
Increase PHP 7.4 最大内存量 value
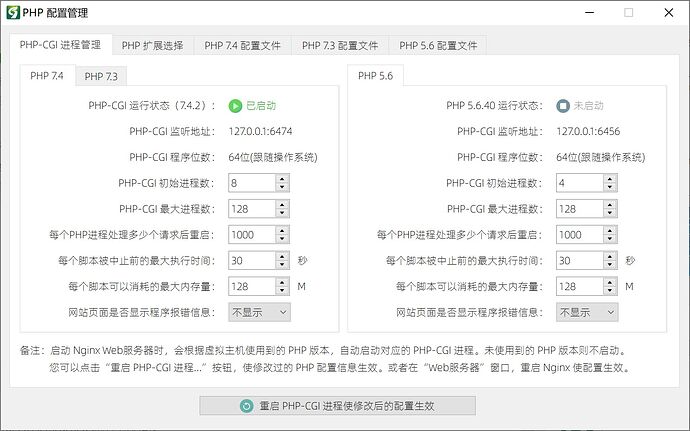[x=282, y=283]
